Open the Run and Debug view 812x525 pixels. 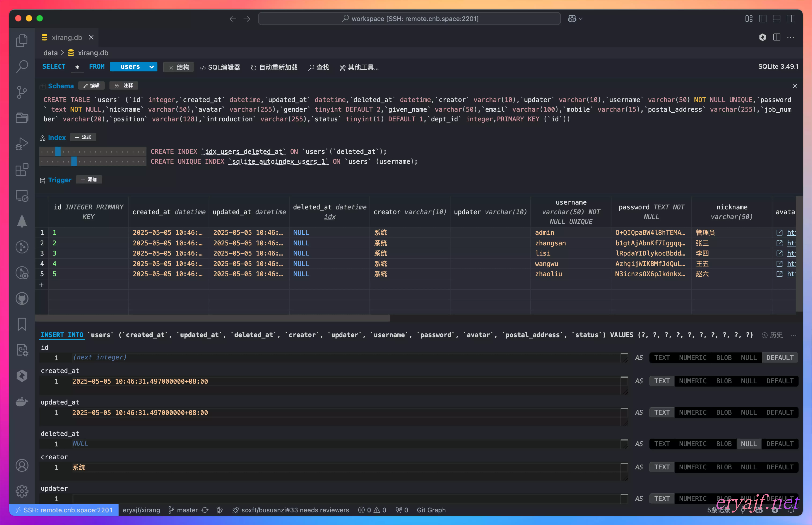(22, 144)
